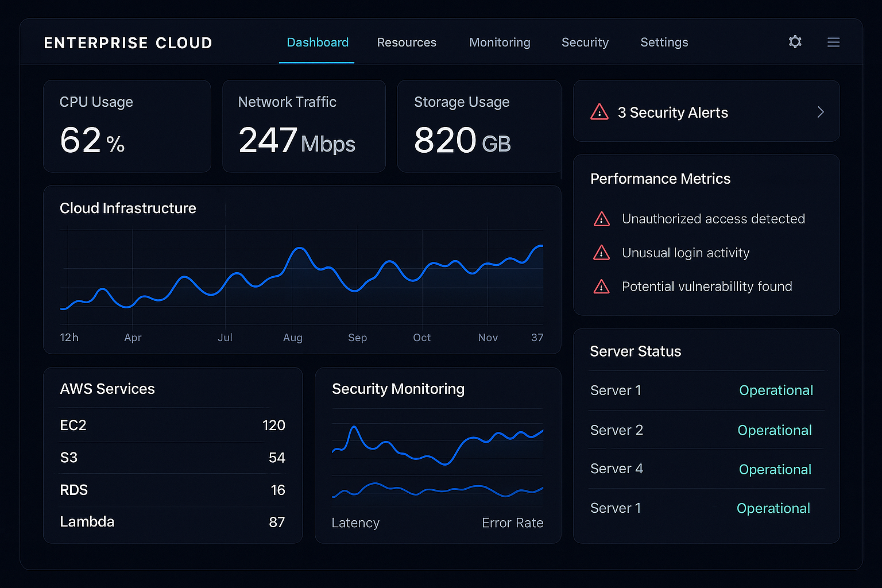The width and height of the screenshot is (882, 588).
Task: Click the lower Security Monitoring line graph
Action: click(x=438, y=490)
